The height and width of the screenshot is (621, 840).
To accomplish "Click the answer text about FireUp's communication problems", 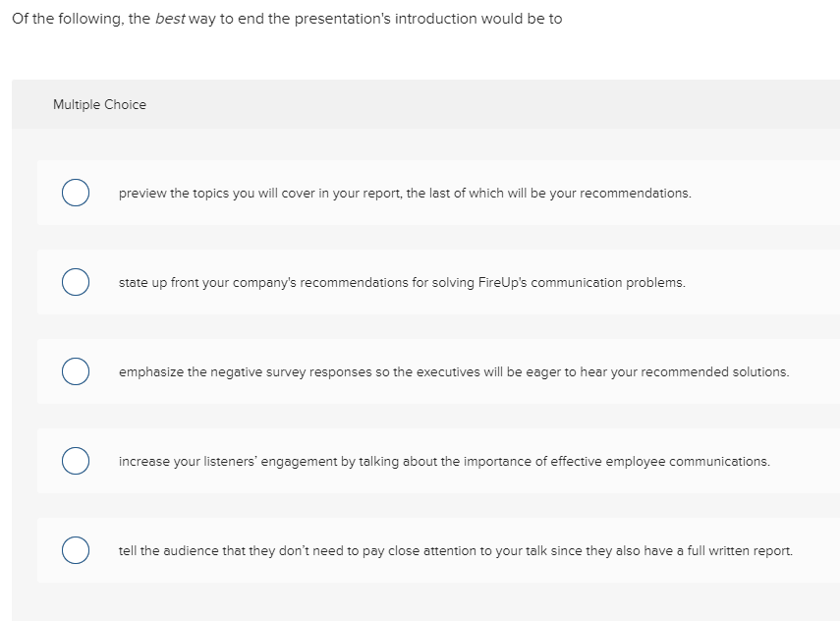I will point(401,283).
